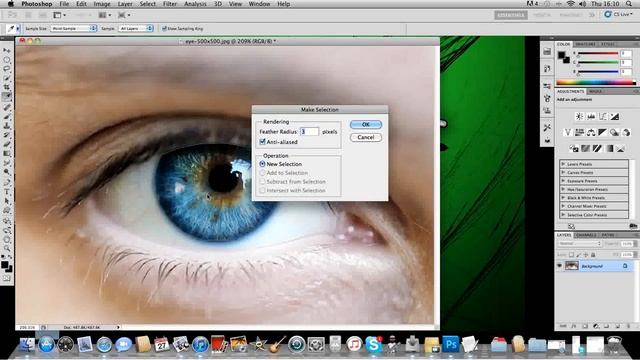Open the Select menu
The image size is (640, 360).
(x=147, y=4)
